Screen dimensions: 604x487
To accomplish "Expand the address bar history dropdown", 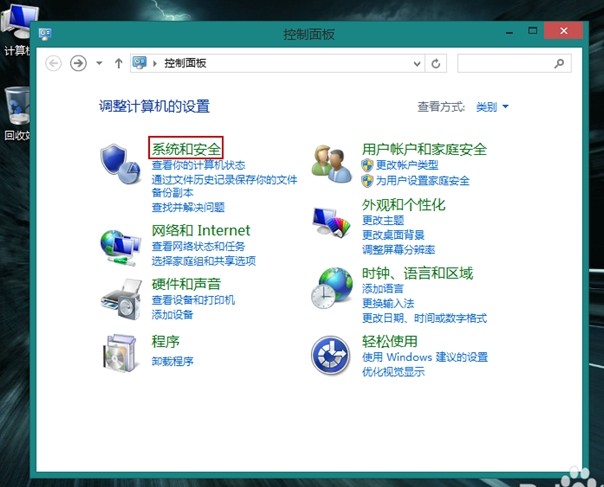I will coord(417,64).
